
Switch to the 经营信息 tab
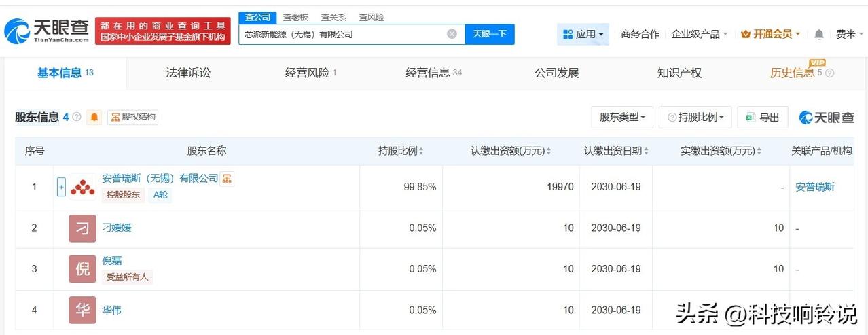pyautogui.click(x=434, y=73)
